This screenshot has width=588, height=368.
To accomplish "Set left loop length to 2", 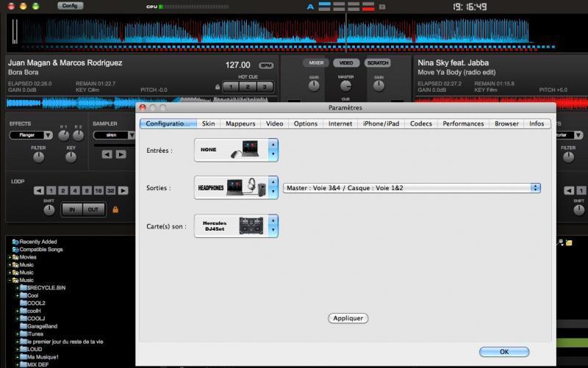I will click(x=63, y=191).
